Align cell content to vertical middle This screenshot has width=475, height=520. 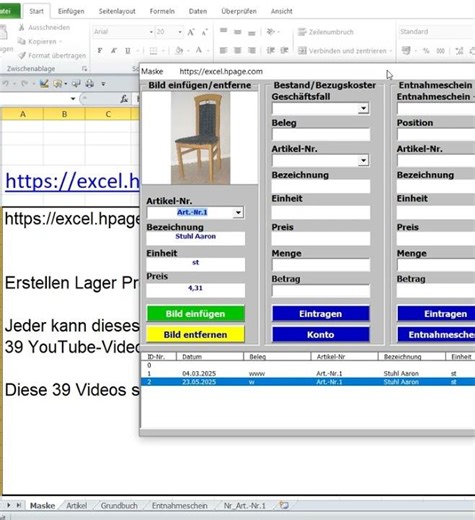pos(237,32)
